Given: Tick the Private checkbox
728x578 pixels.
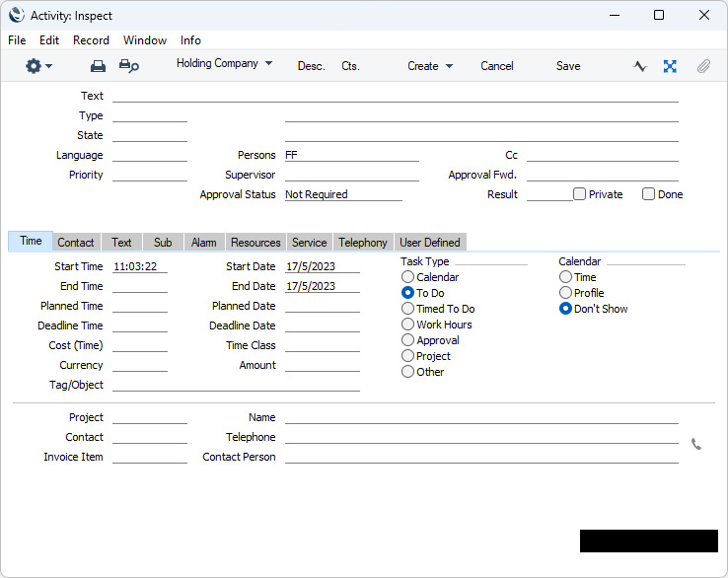Looking at the screenshot, I should (579, 194).
